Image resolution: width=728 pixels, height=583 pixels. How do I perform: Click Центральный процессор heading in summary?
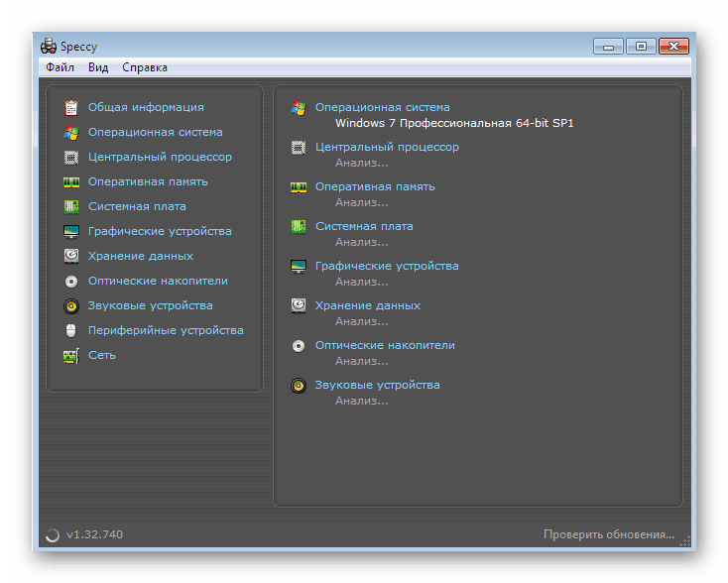(x=387, y=147)
